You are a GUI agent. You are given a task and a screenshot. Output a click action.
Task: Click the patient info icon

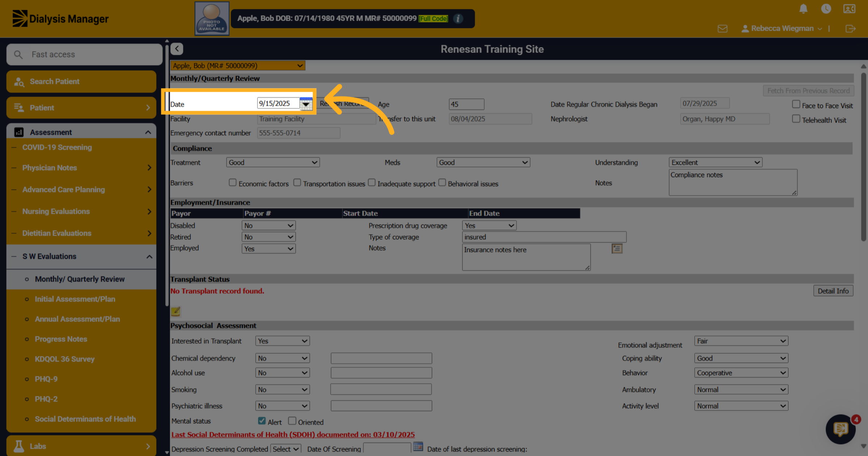pyautogui.click(x=458, y=18)
